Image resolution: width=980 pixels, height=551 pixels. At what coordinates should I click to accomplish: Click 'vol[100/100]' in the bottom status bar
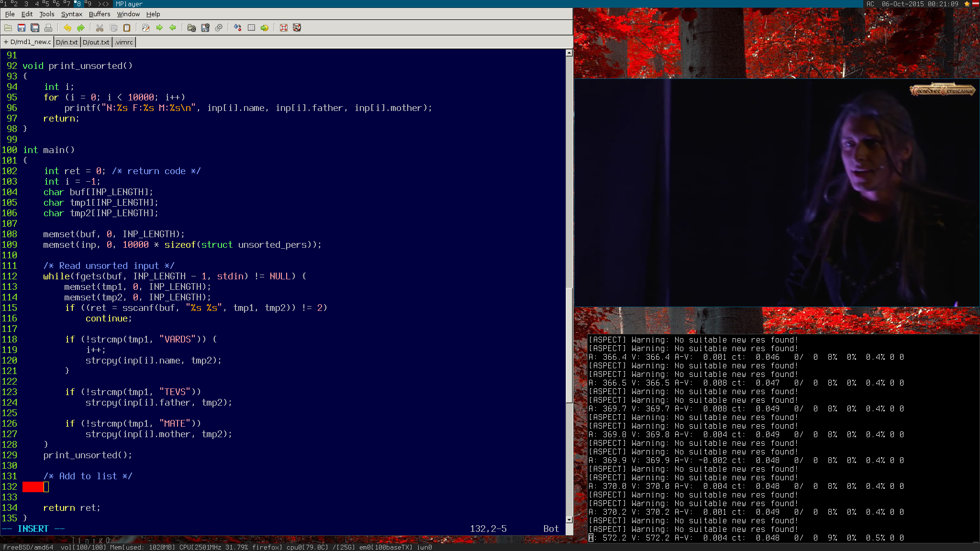pyautogui.click(x=83, y=547)
